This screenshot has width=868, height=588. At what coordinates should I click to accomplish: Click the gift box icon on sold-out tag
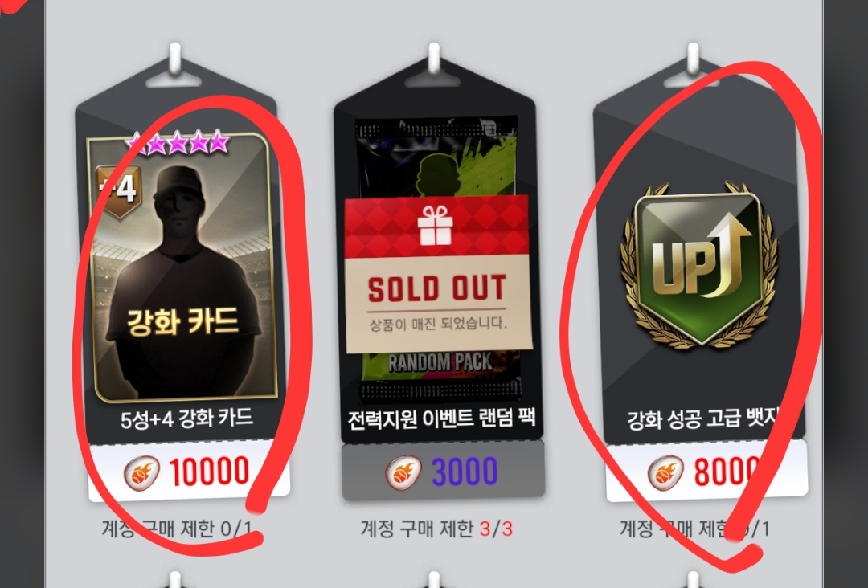435,225
